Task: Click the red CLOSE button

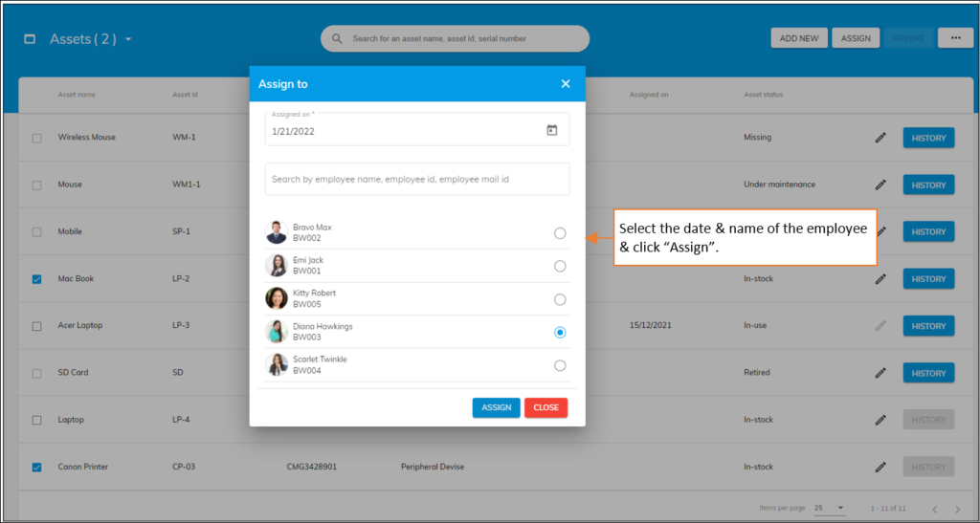Action: [546, 407]
